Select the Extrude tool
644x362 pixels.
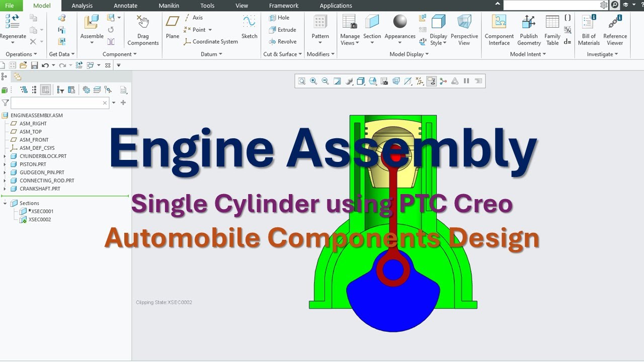click(x=282, y=30)
